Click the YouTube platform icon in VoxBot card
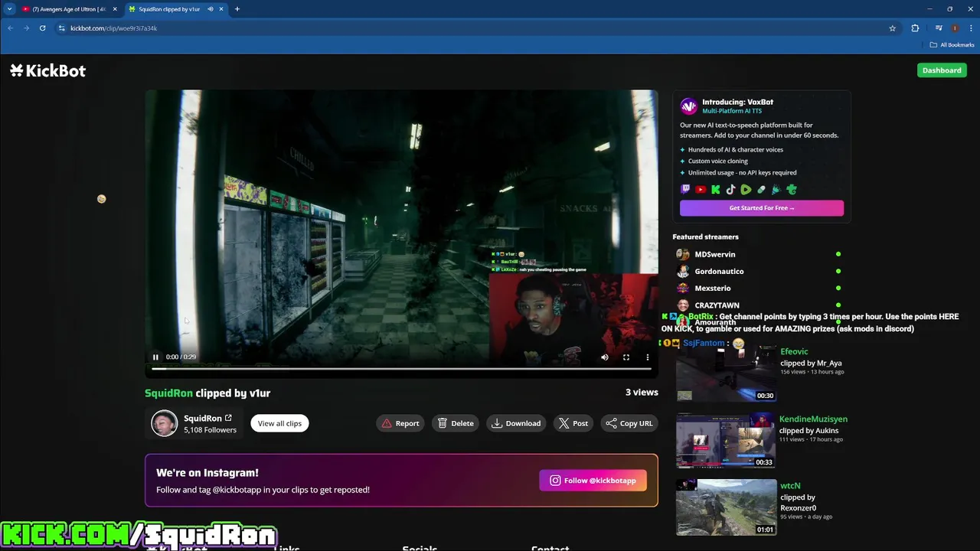The width and height of the screenshot is (980, 551). [x=701, y=190]
